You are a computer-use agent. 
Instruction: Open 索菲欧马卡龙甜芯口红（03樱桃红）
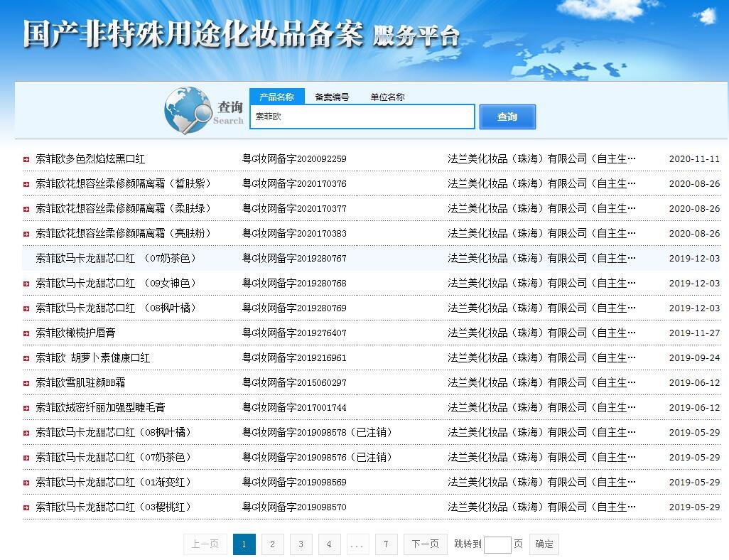(x=114, y=507)
